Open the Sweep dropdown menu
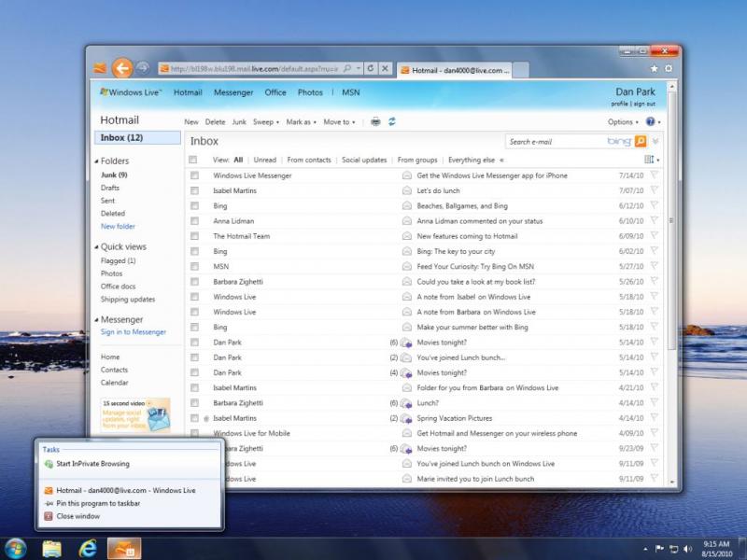 (266, 122)
